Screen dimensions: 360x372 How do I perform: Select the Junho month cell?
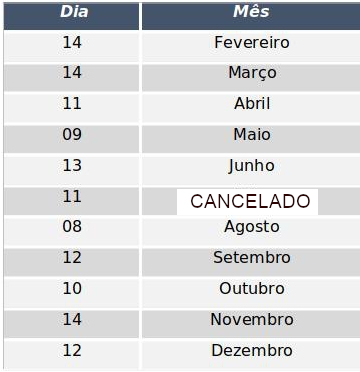point(251,170)
